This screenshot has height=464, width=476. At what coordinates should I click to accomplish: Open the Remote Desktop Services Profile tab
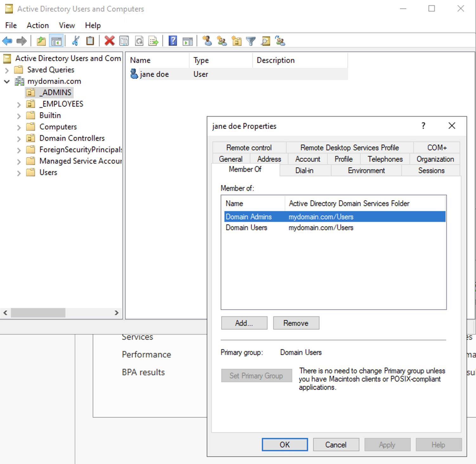coord(350,147)
